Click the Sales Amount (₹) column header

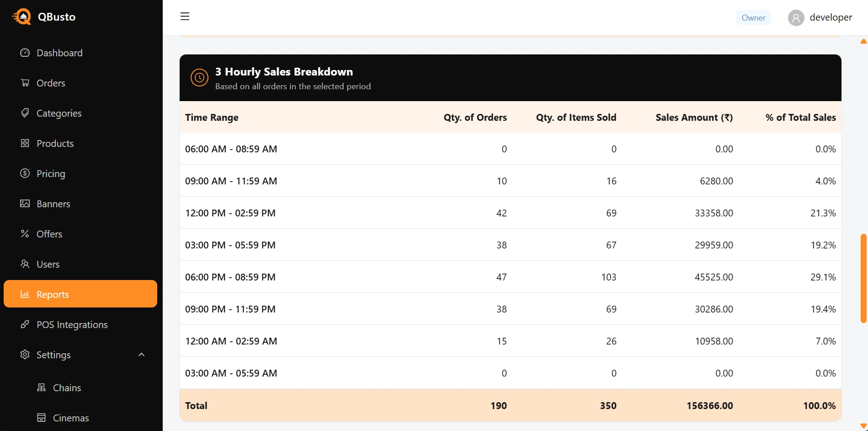point(694,118)
